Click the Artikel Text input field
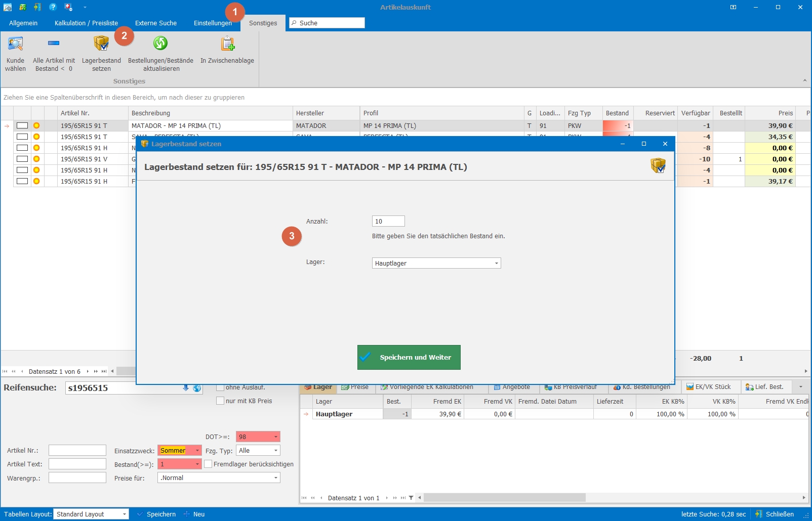 pyautogui.click(x=77, y=464)
